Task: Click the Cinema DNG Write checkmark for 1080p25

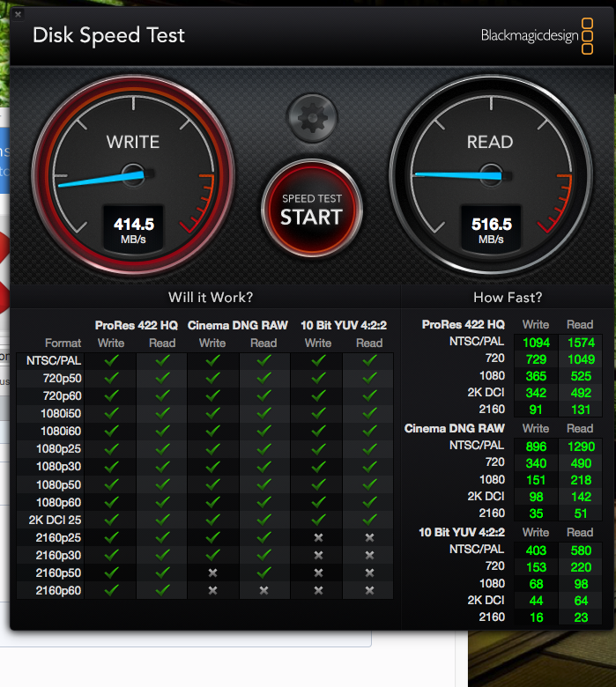Action: [x=212, y=448]
